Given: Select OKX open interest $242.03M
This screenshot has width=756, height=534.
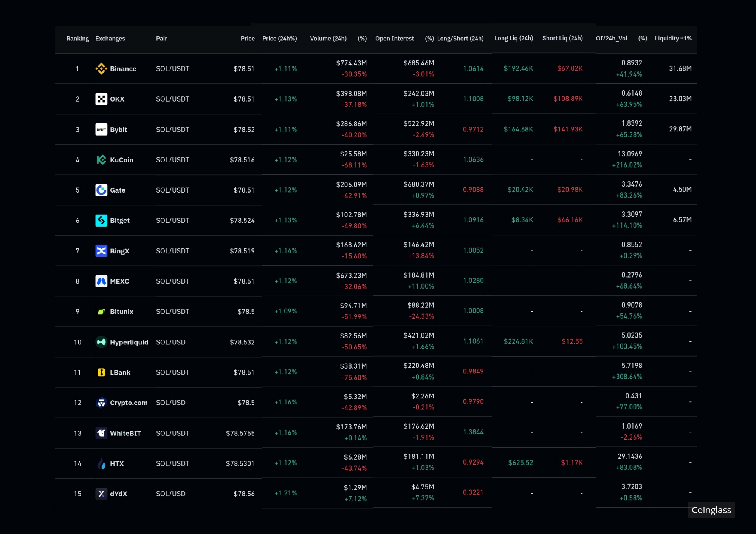Looking at the screenshot, I should pyautogui.click(x=419, y=93).
